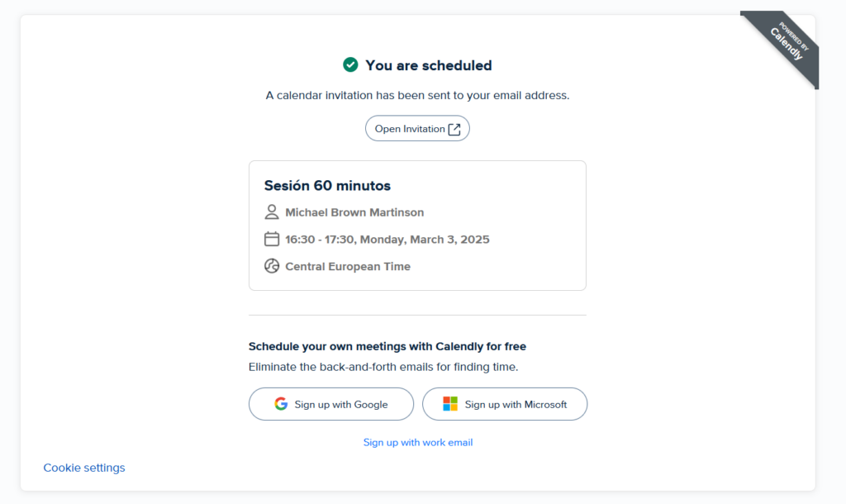Open Cookie settings
The image size is (846, 504).
click(x=84, y=468)
